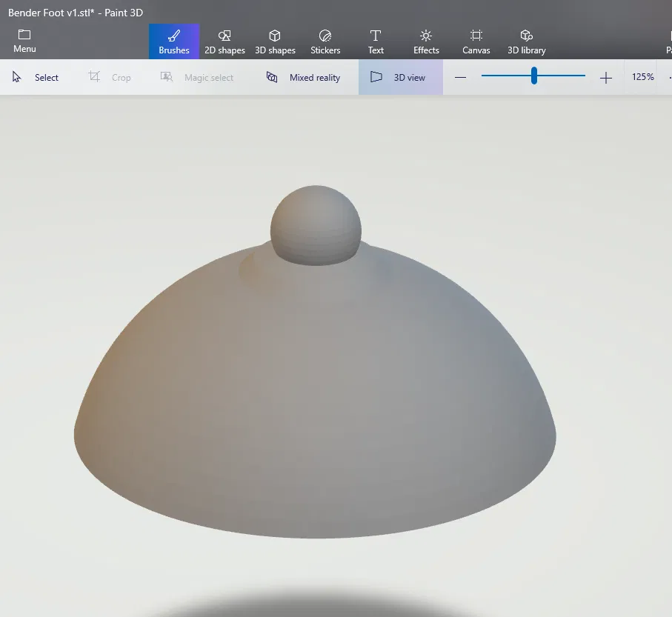This screenshot has height=617, width=672.
Task: Open the Effects tab
Action: (426, 41)
